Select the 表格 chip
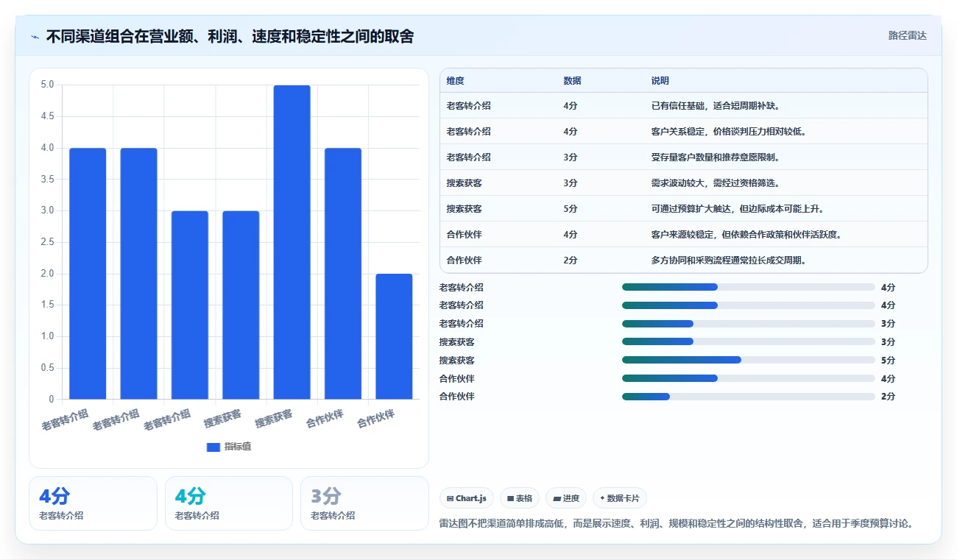 (520, 498)
